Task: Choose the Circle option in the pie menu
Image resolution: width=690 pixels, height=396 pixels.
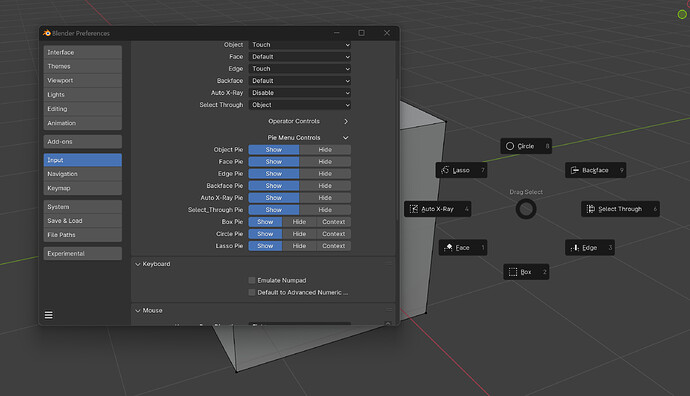Action: click(526, 146)
